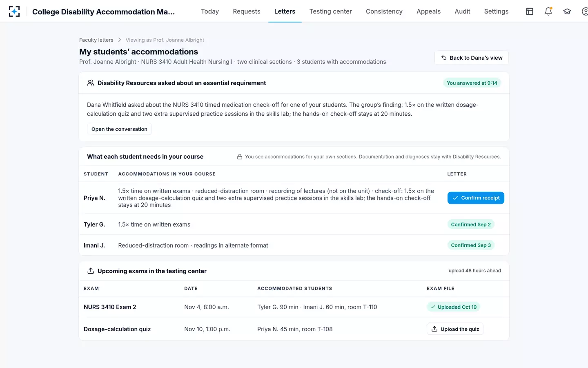Click the upload icon beside Upcoming exams heading

coord(91,271)
